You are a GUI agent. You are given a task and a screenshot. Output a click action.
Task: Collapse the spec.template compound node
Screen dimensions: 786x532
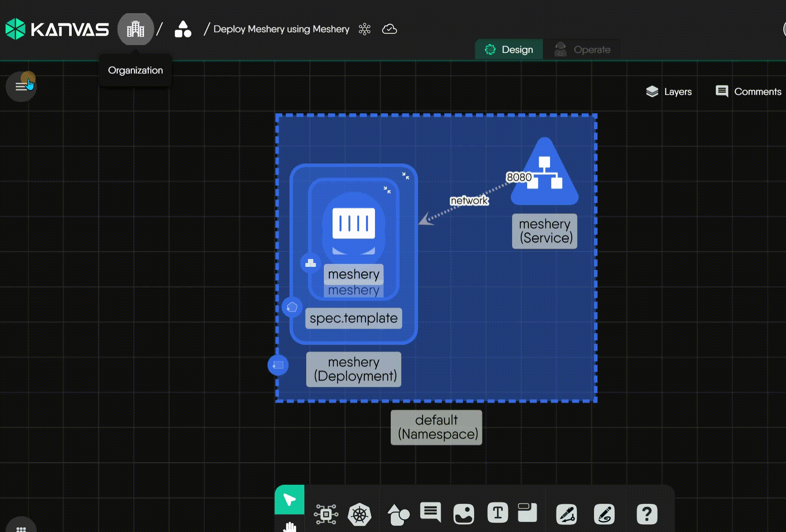tap(406, 176)
